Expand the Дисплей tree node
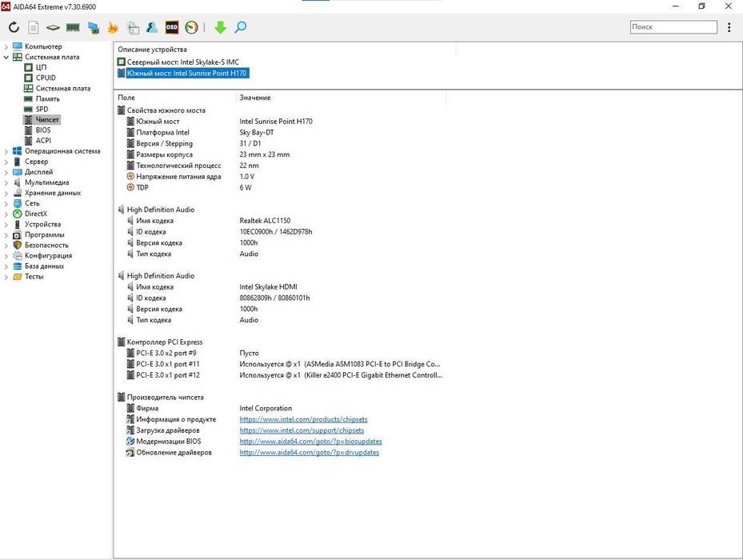743x560 pixels. 6,172
